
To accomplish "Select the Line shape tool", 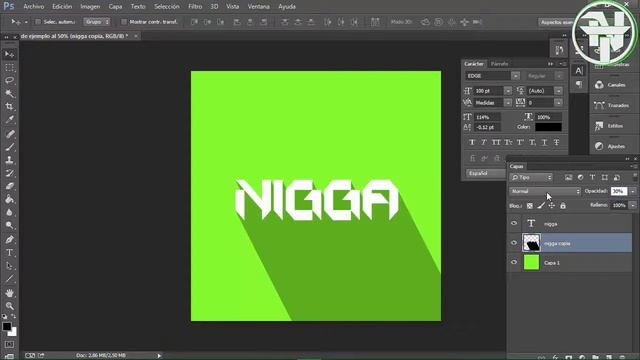I will 9,279.
